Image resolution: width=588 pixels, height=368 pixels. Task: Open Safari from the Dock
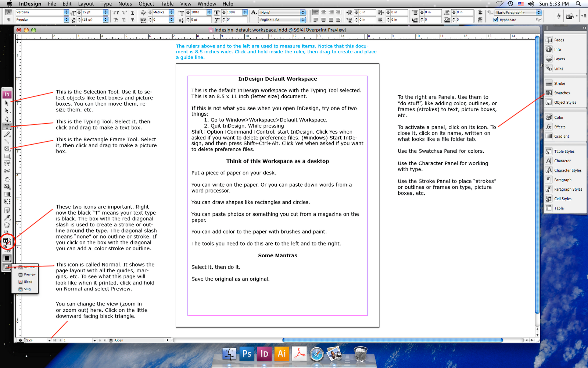pyautogui.click(x=317, y=354)
